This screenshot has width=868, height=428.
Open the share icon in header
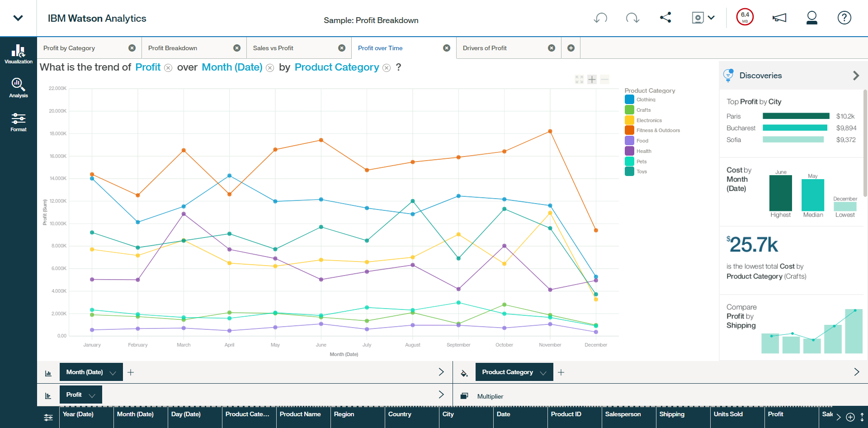pyautogui.click(x=665, y=18)
